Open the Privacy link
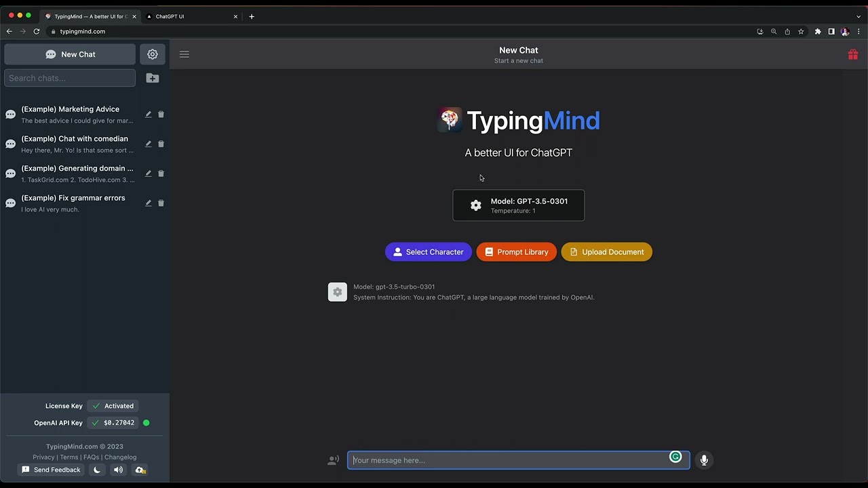868x488 pixels. (43, 457)
